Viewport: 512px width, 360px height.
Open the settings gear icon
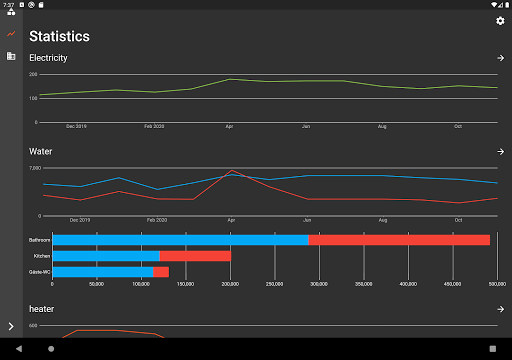point(500,21)
